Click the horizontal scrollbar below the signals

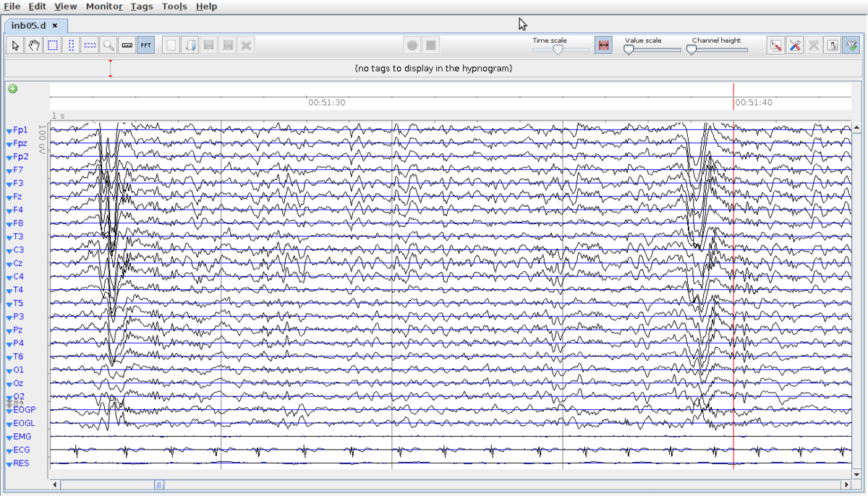click(x=159, y=484)
